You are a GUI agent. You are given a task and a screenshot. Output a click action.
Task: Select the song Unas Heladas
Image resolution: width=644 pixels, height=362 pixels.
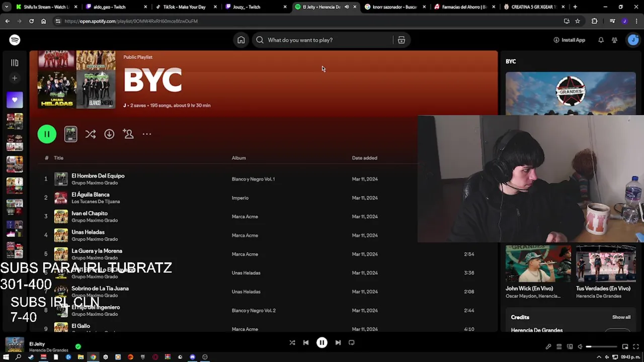[x=88, y=232]
